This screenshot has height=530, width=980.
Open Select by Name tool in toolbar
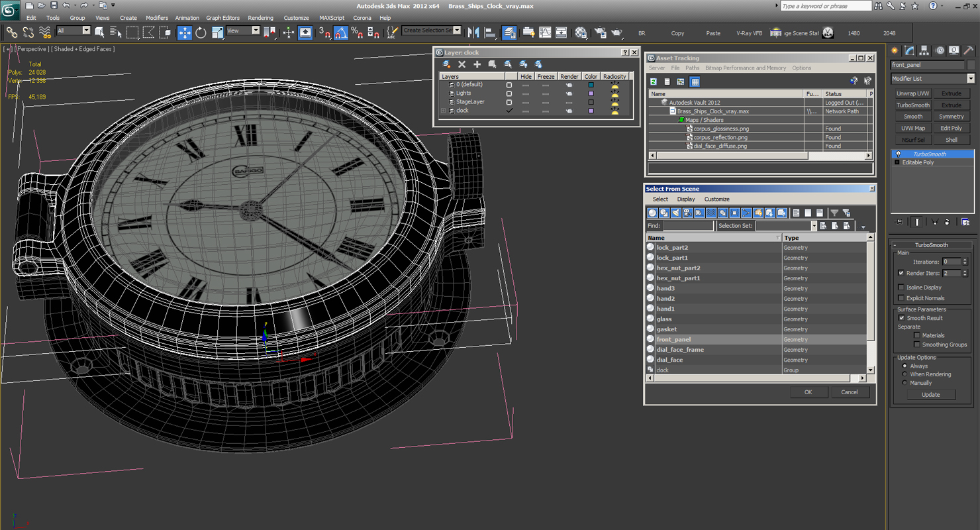(x=115, y=32)
